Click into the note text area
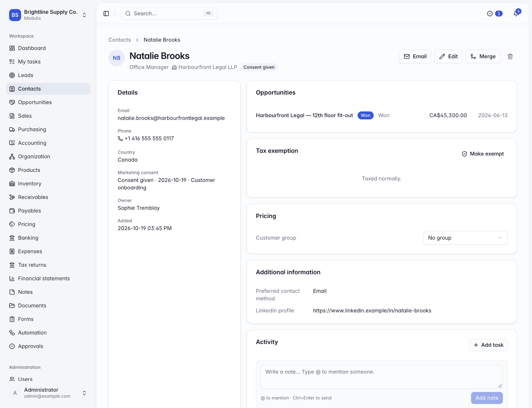This screenshot has height=408, width=532. coord(381,377)
